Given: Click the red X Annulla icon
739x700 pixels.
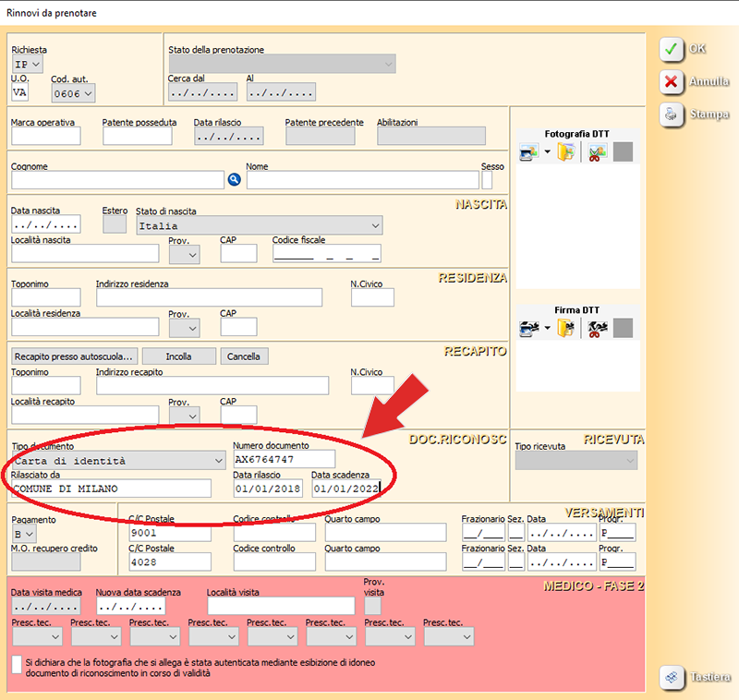Looking at the screenshot, I should 672,82.
